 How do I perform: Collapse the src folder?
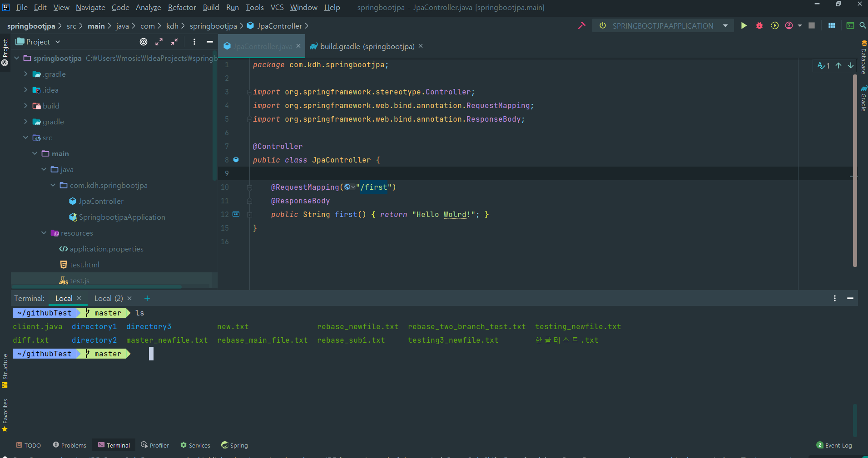pyautogui.click(x=26, y=138)
